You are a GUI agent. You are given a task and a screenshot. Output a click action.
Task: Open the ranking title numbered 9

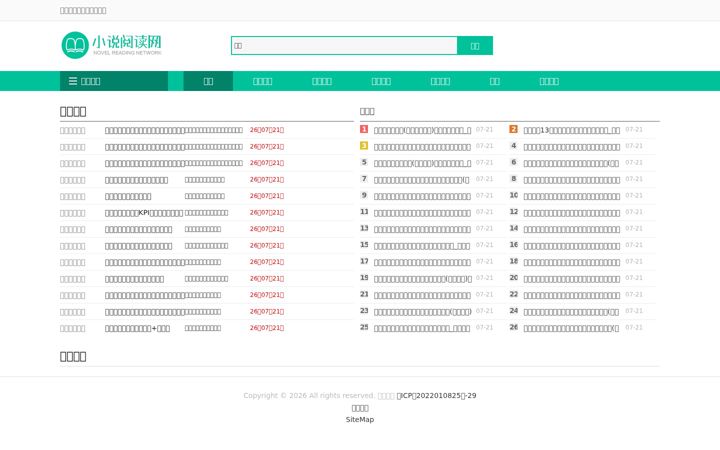[422, 196]
